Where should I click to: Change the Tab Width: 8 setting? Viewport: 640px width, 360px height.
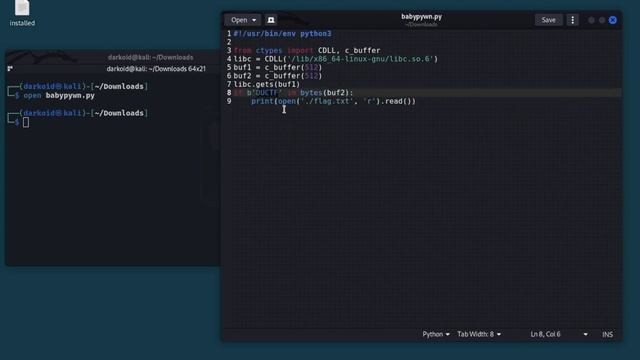(x=479, y=334)
